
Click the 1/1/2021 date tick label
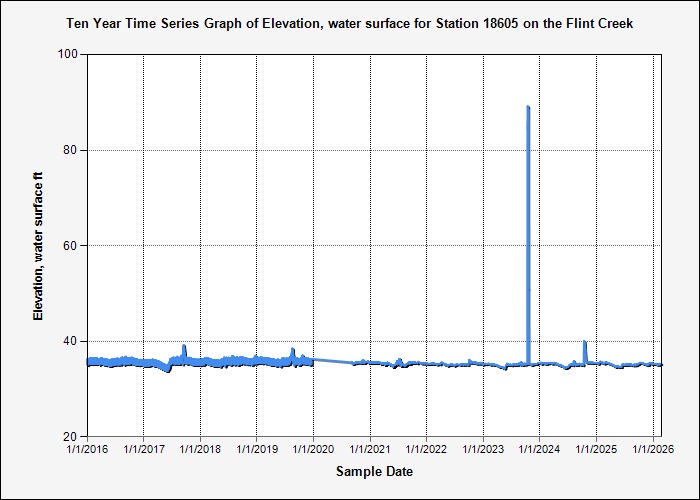pos(370,451)
